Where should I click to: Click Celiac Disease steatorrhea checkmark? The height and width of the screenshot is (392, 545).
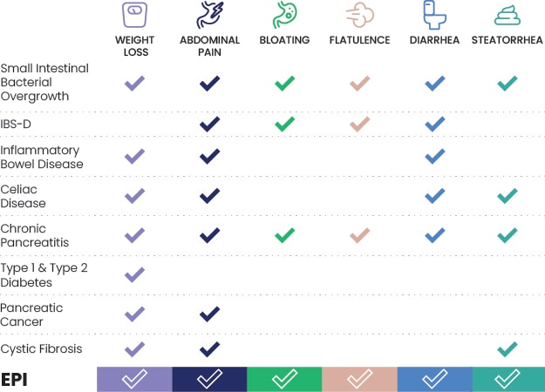point(508,196)
